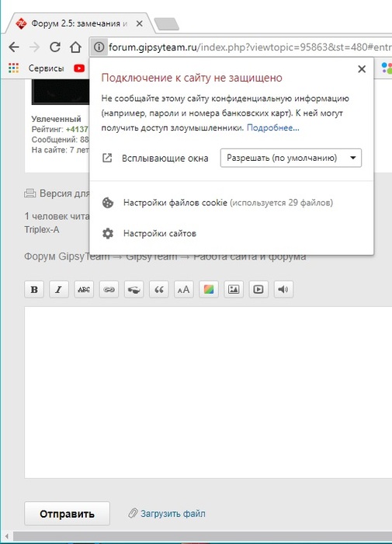Open a new browser tab

click(x=166, y=24)
